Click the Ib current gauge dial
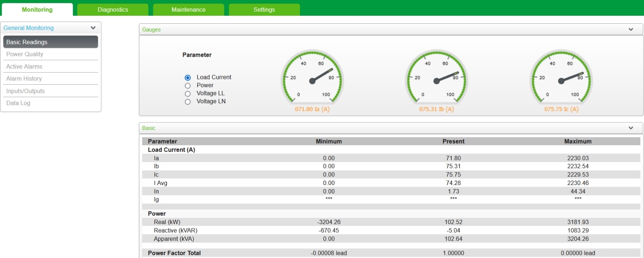The image size is (644, 258). (x=436, y=79)
